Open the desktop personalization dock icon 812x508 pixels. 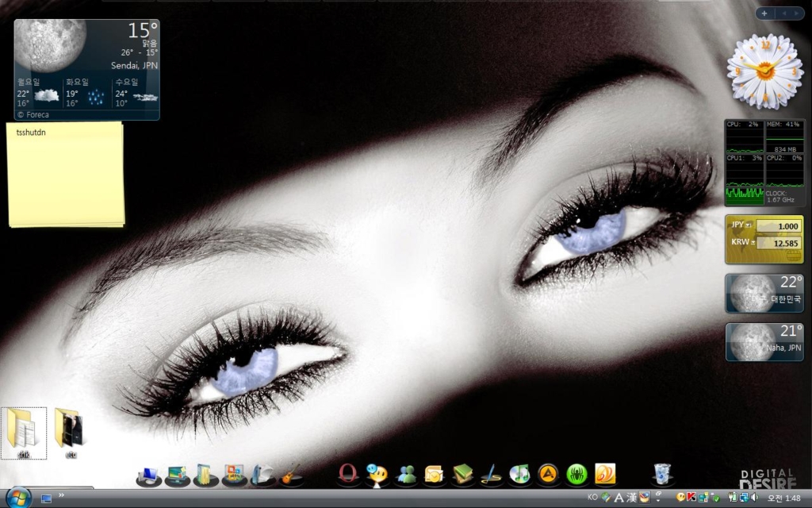coord(177,475)
